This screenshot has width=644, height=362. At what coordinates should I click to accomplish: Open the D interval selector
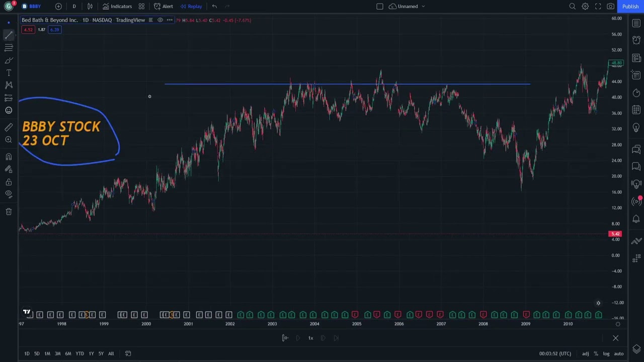click(x=74, y=7)
